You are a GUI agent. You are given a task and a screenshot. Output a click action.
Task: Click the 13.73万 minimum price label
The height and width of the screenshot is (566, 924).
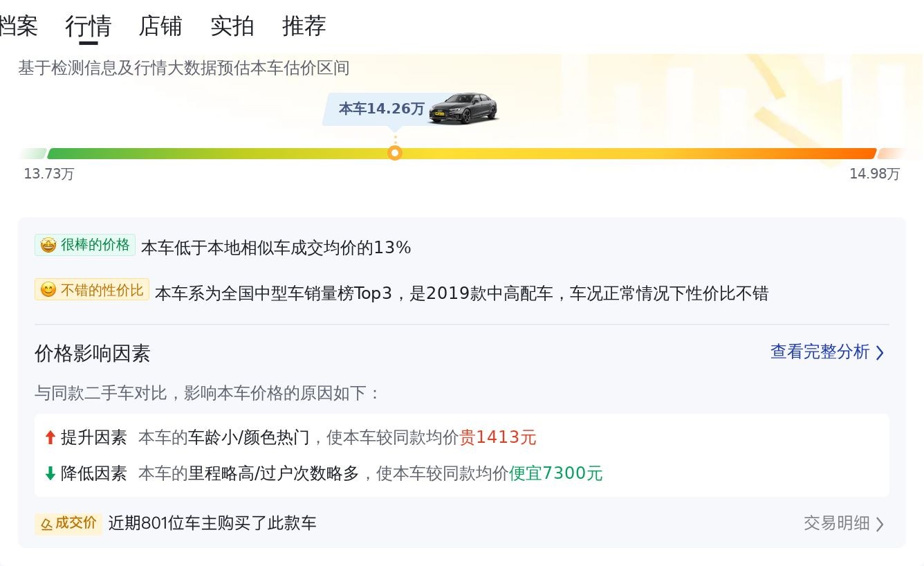(x=48, y=174)
